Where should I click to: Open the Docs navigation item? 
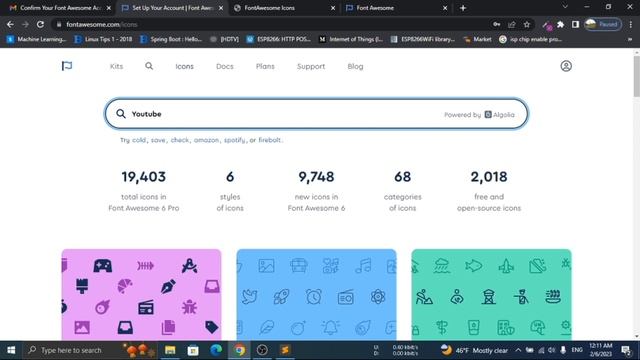(x=224, y=66)
